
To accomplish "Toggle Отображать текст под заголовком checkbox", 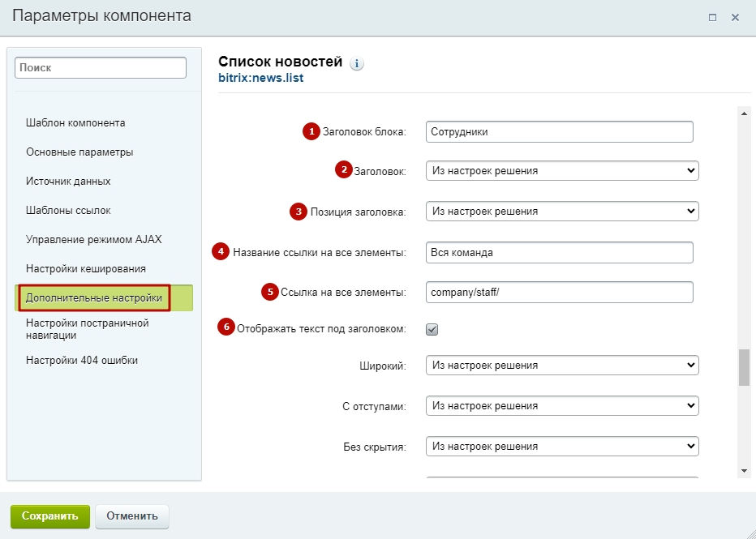I will 432,329.
